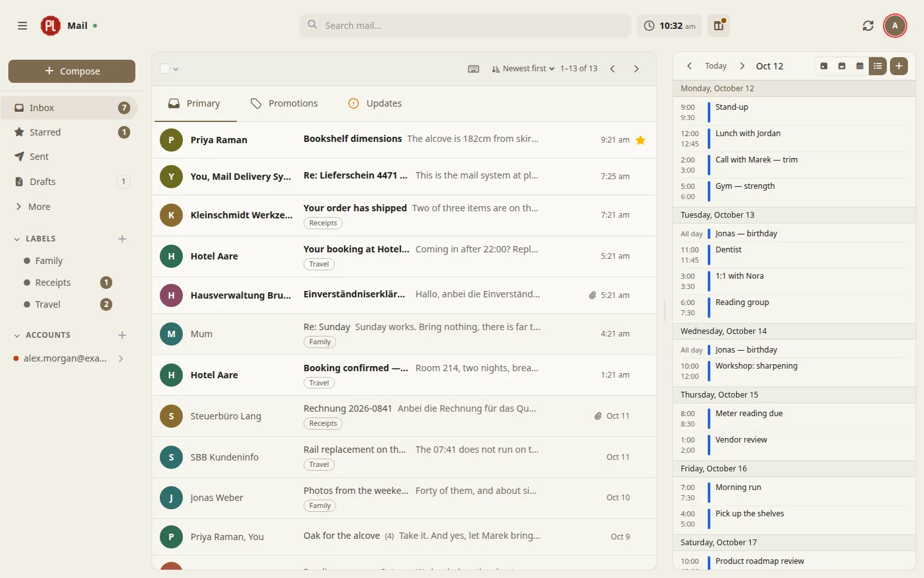Go to the next page of emails

pos(637,69)
